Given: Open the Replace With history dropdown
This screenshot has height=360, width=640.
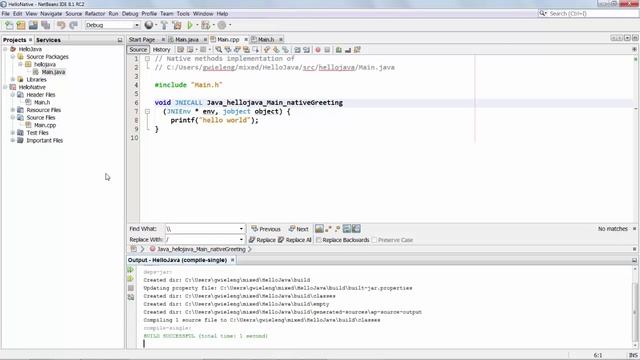Looking at the screenshot, I should tap(241, 240).
